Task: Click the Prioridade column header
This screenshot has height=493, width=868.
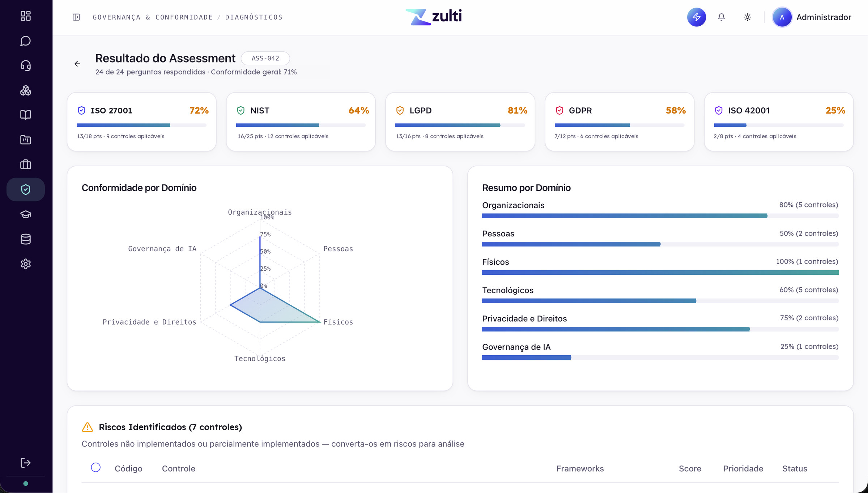Action: (x=743, y=468)
